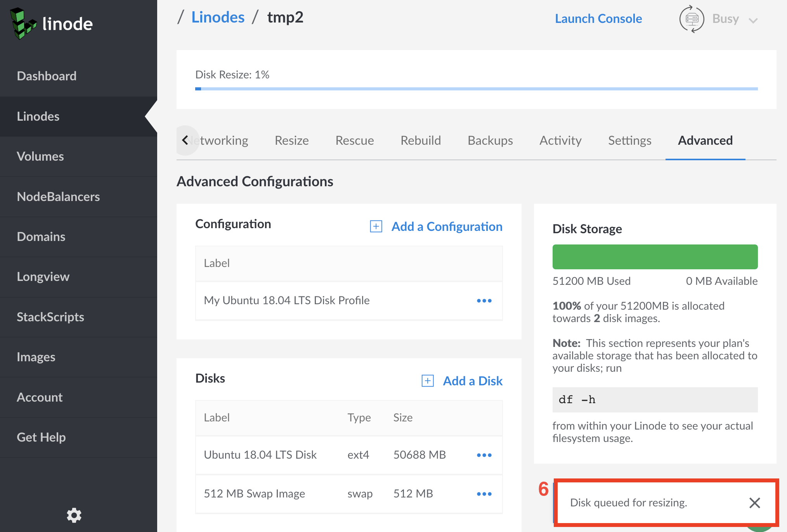Click the Ubuntu 18.04 LTS Disk label
The width and height of the screenshot is (787, 532).
(260, 455)
